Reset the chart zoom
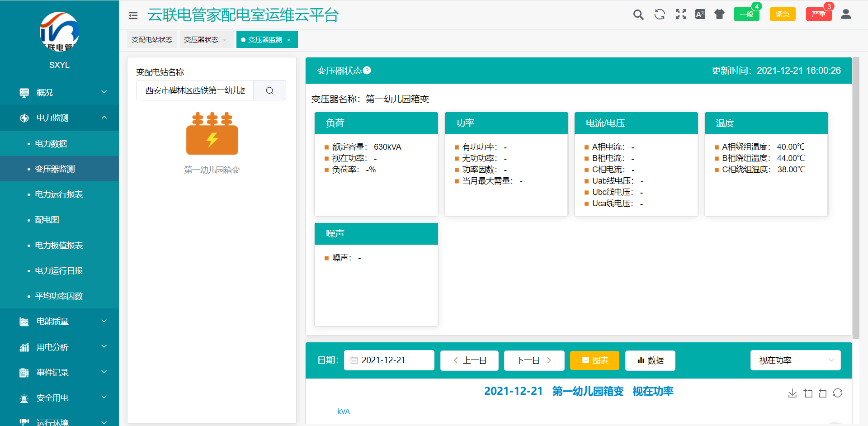 click(x=823, y=393)
